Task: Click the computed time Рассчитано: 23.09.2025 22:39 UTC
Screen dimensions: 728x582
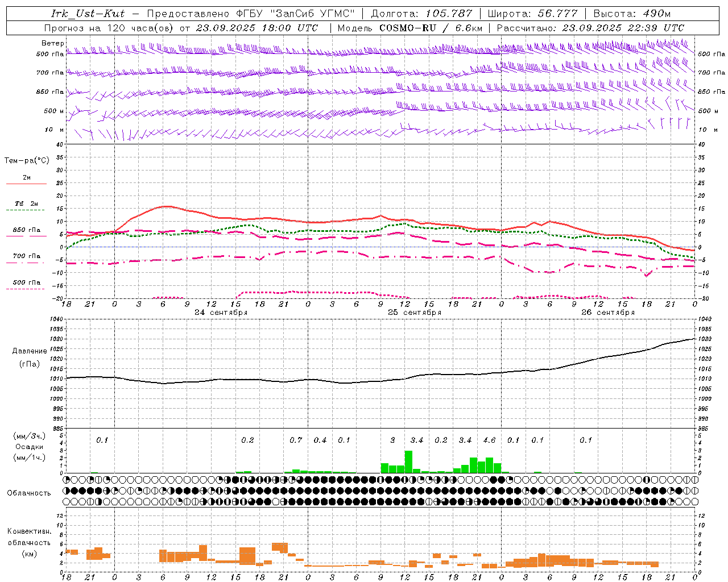Action: (x=590, y=28)
